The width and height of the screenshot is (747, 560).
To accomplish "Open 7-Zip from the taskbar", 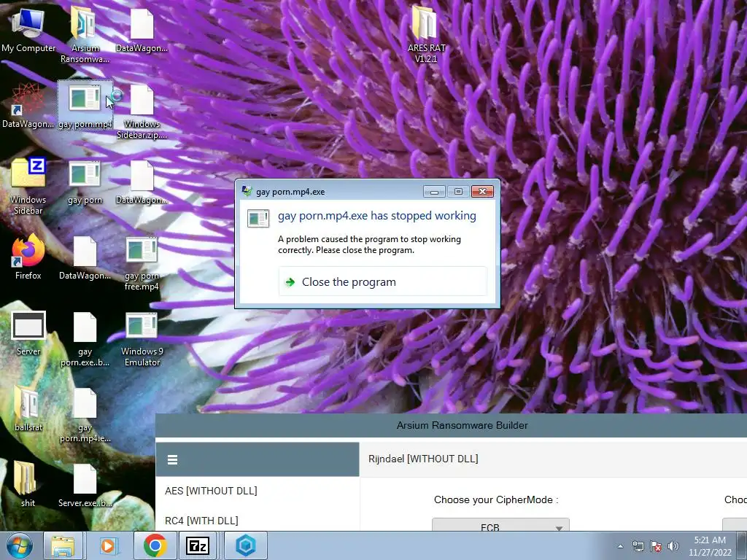I will click(198, 545).
